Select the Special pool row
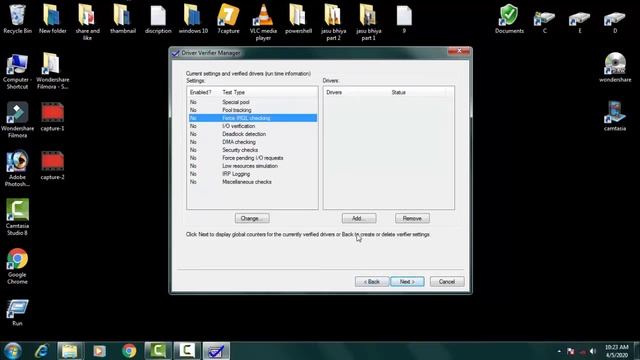Image resolution: width=640 pixels, height=360 pixels. (252, 102)
